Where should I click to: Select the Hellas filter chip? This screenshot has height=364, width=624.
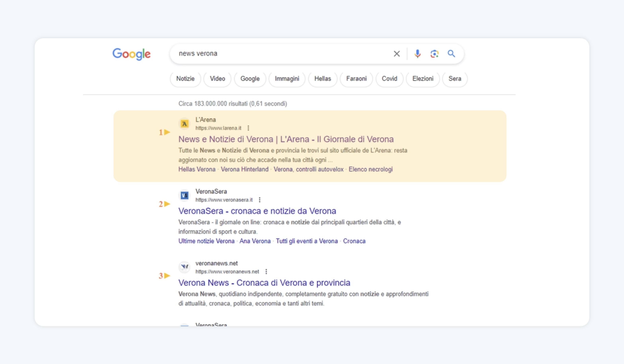[323, 79]
